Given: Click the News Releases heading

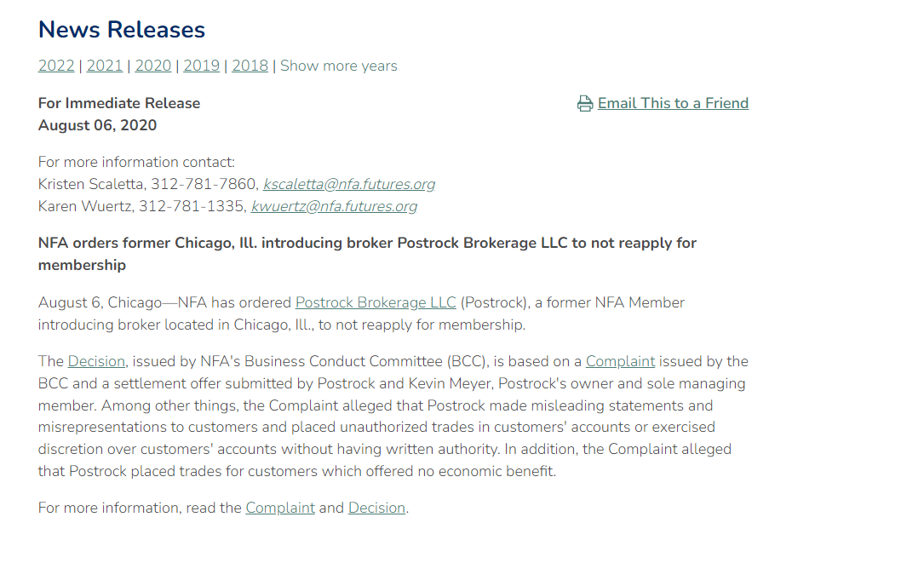Looking at the screenshot, I should [122, 30].
